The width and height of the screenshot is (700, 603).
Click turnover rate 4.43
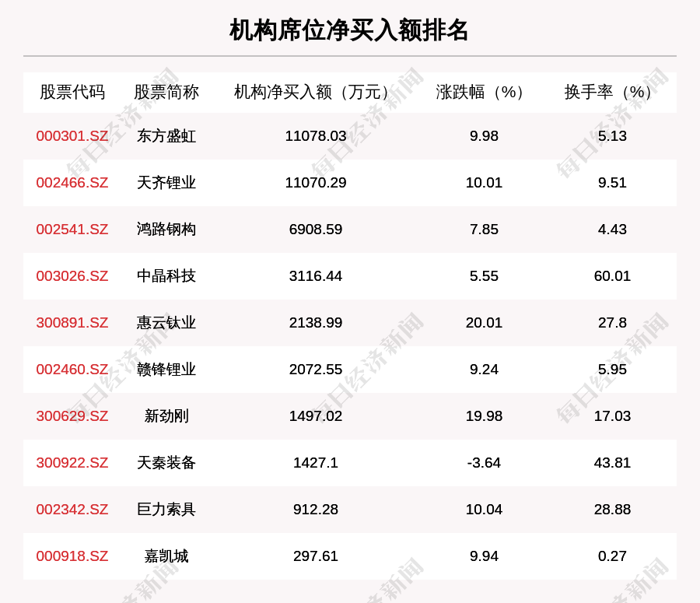coord(612,229)
